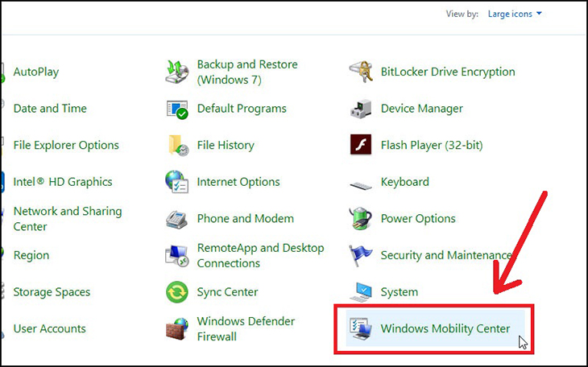Open the Keyboard text link
Image resolution: width=588 pixels, height=367 pixels.
[404, 182]
